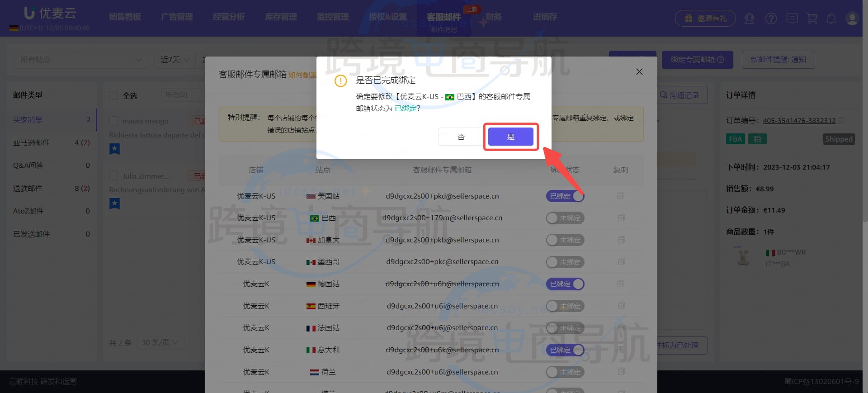Open the message feedback icon in header
The image size is (868, 393).
[792, 19]
